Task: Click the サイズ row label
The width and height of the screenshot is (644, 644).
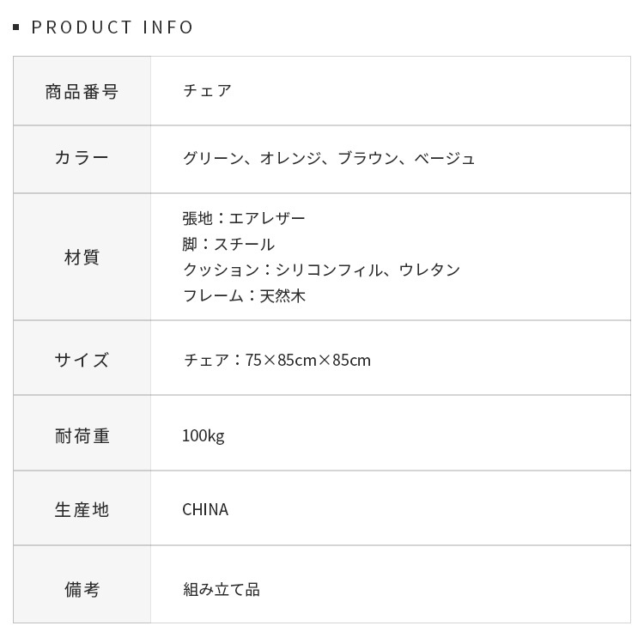Action: [x=82, y=360]
